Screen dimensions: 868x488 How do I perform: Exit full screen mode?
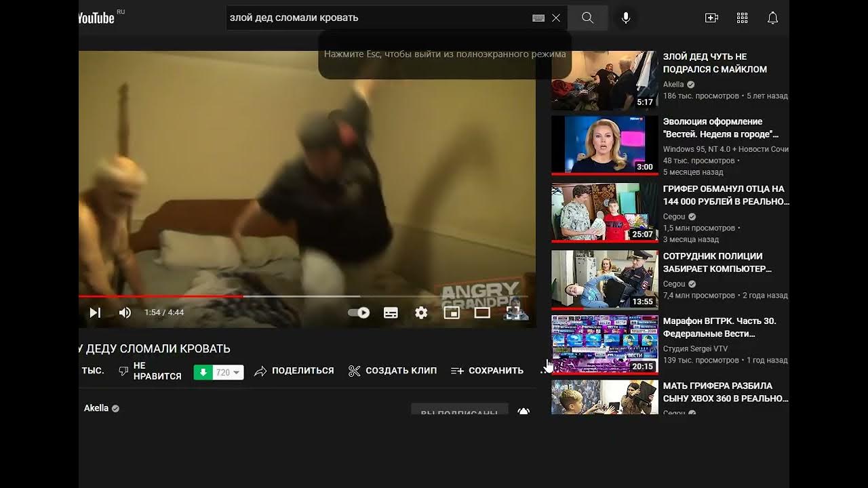coord(513,312)
